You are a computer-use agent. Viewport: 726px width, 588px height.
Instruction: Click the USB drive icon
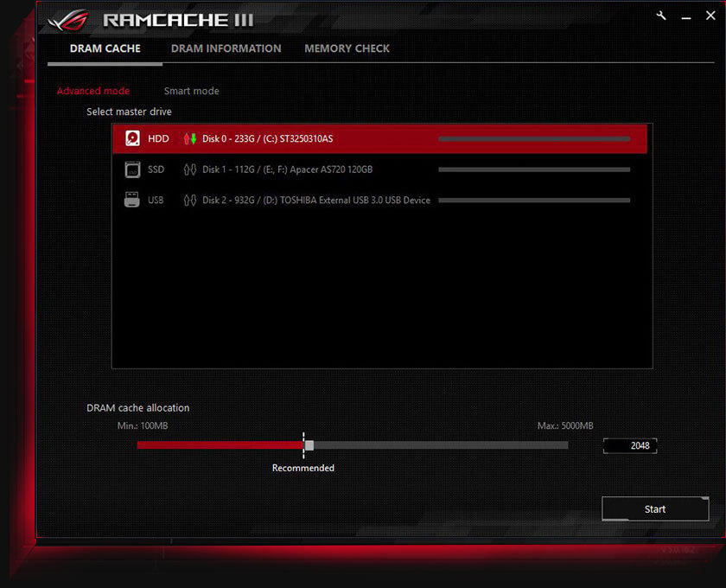pyautogui.click(x=132, y=200)
